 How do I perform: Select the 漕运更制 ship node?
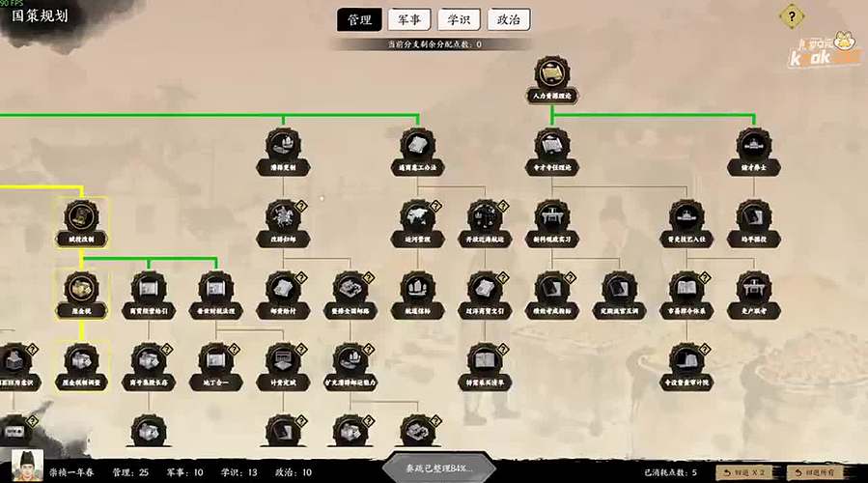coord(284,152)
